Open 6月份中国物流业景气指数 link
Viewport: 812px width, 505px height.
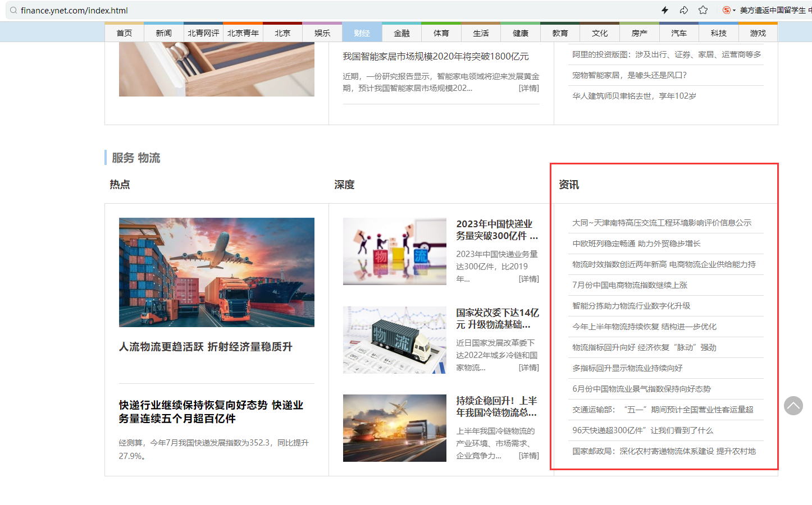click(x=641, y=389)
